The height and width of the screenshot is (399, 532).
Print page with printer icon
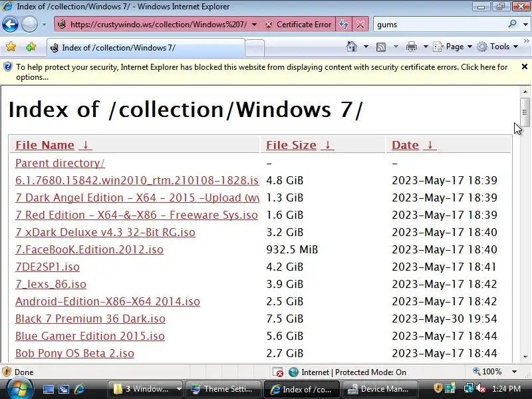[411, 47]
